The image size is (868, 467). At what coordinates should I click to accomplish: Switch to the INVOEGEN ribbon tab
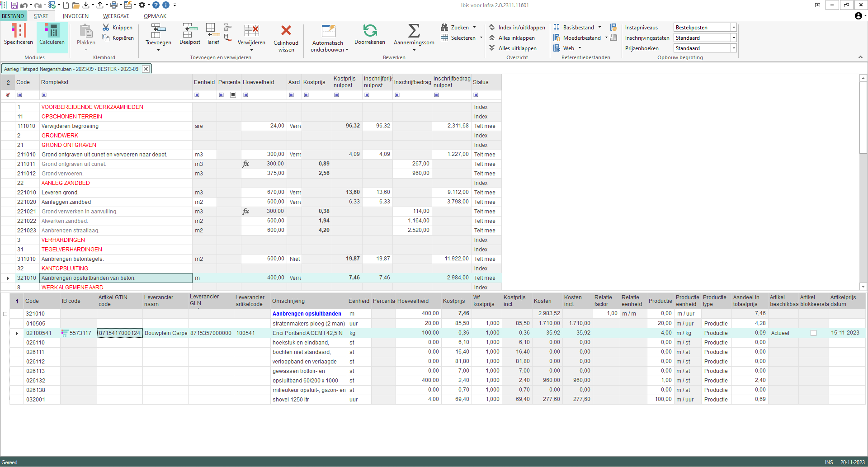click(x=75, y=16)
